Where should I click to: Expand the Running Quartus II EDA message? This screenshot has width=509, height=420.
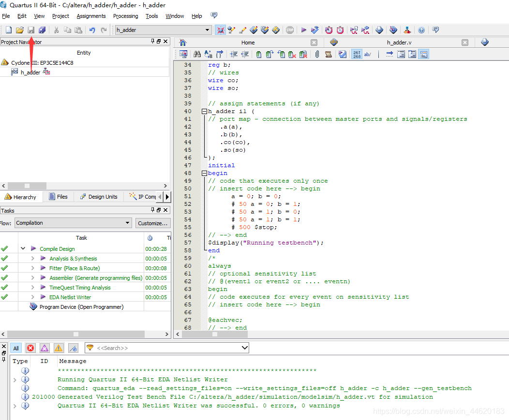click(15, 379)
